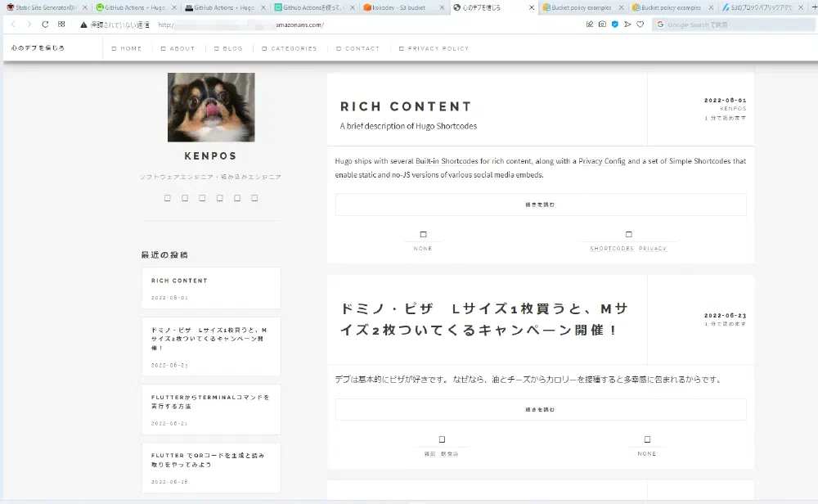
Task: Reload the current page
Action: pos(45,25)
